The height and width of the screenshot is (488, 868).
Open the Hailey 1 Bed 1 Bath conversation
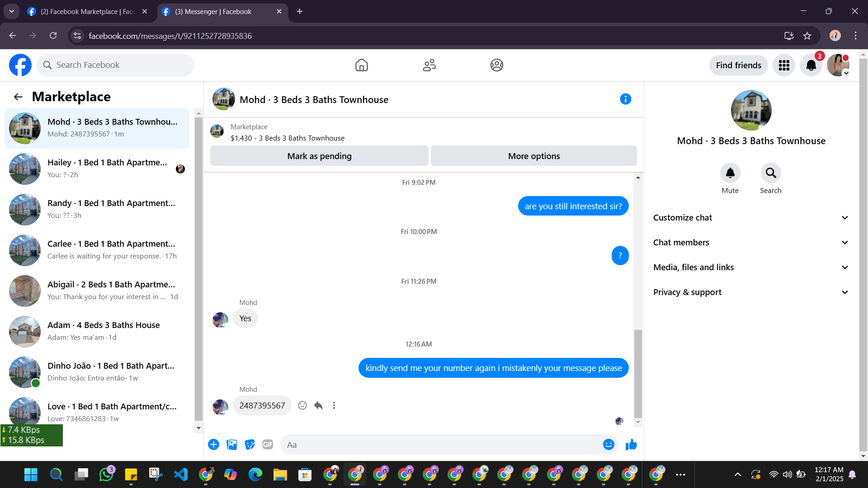(x=97, y=169)
